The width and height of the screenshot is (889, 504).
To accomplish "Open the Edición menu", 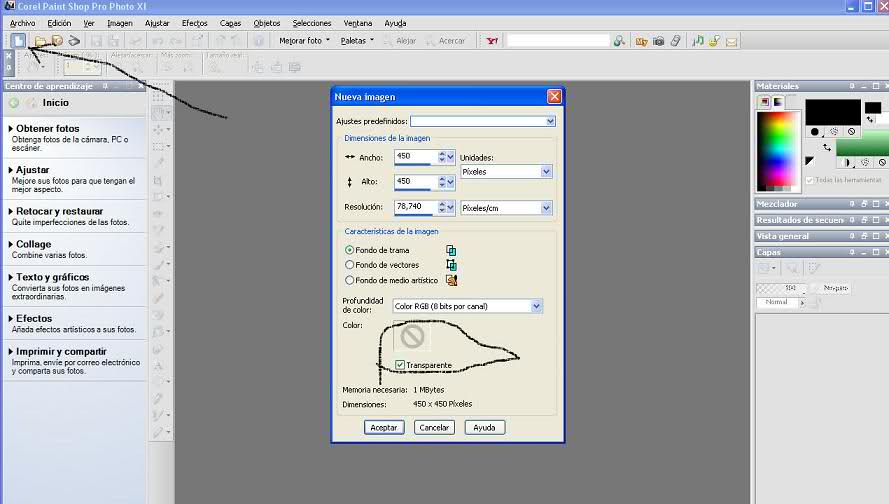I will (x=59, y=23).
